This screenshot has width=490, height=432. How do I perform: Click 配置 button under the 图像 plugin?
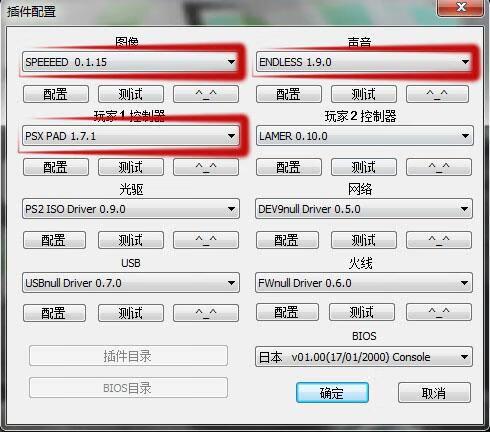(x=56, y=94)
